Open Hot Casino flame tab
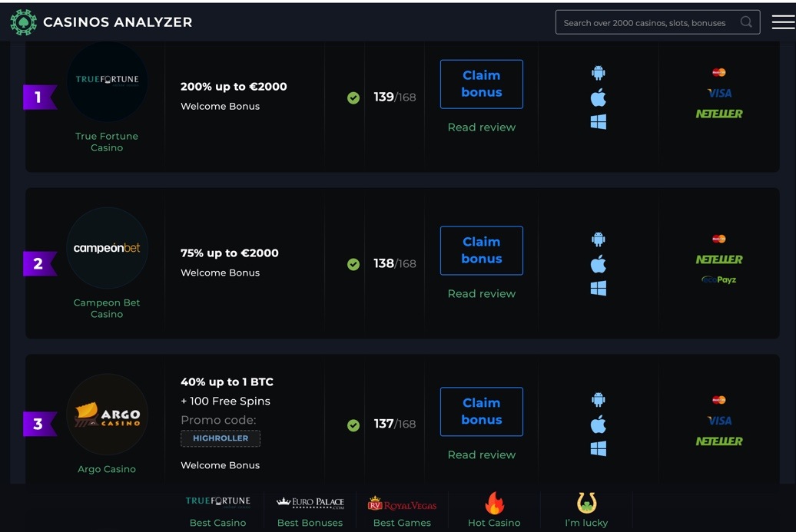The width and height of the screenshot is (796, 532). 494,511
